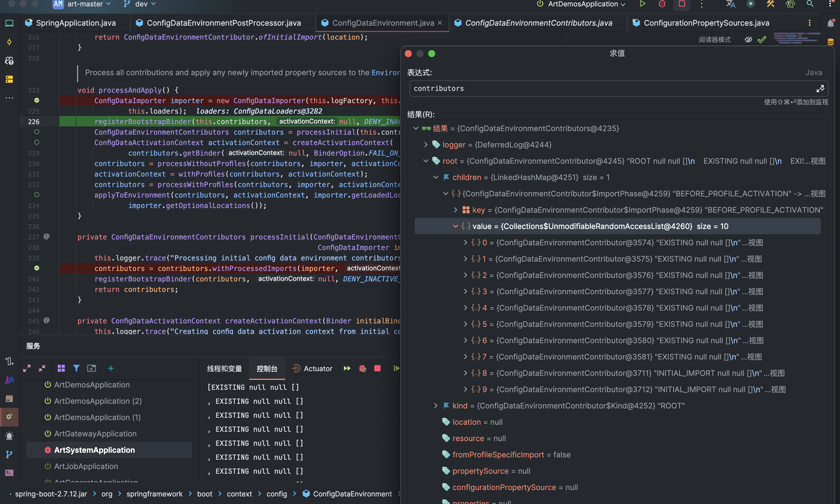840x504 pixels.
Task: Open the Git tool window icon in left sidebar
Action: 9,454
